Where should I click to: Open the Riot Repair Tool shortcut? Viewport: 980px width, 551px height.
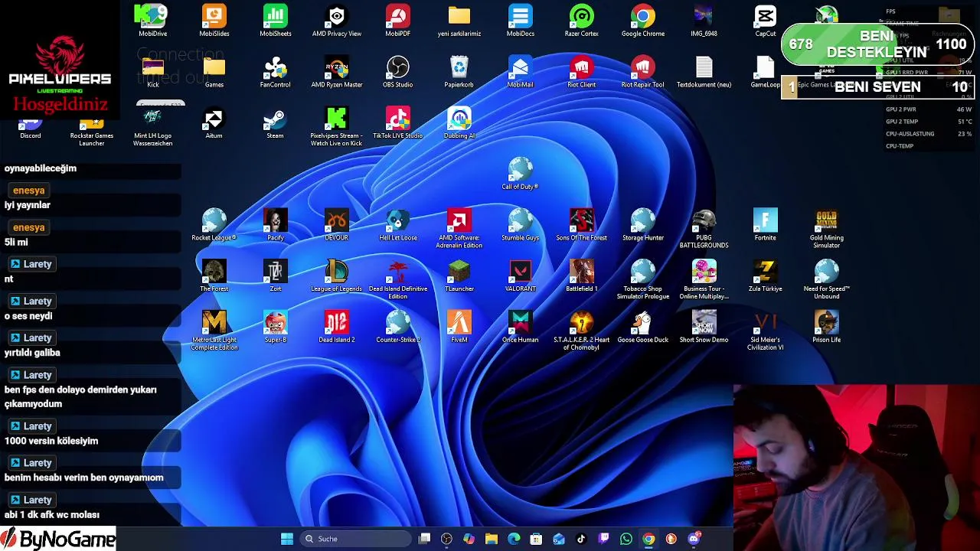pyautogui.click(x=643, y=72)
